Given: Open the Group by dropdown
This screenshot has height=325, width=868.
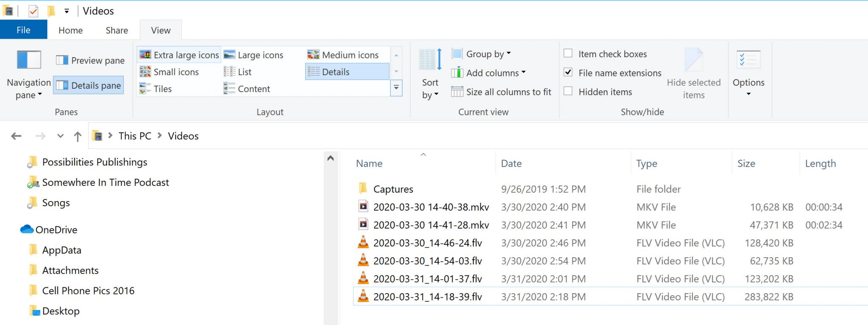Looking at the screenshot, I should 481,54.
